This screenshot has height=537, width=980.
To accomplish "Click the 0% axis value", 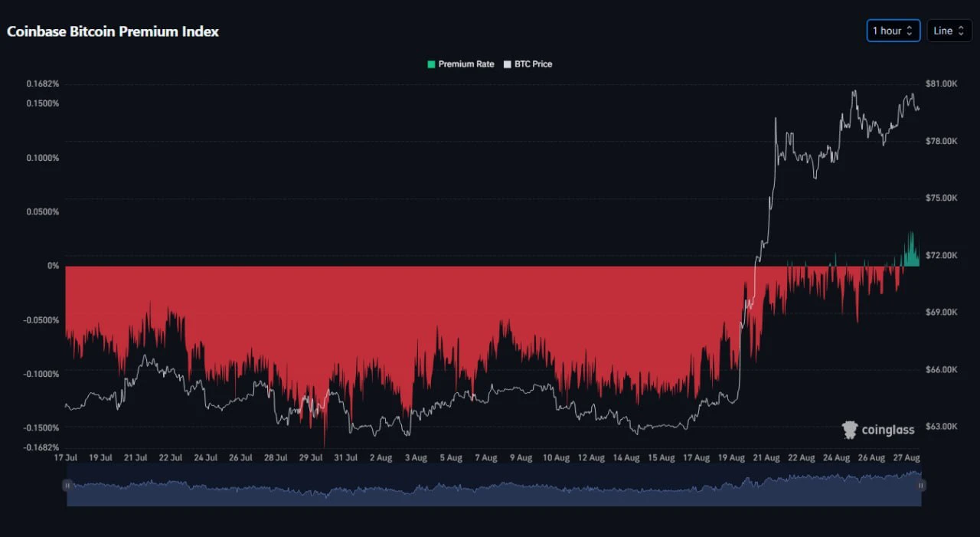I will point(54,266).
